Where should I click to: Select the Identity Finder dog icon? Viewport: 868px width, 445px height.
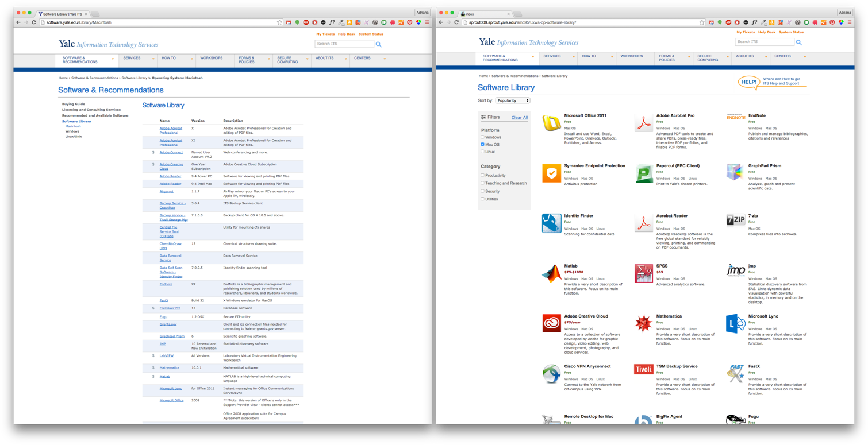click(552, 223)
